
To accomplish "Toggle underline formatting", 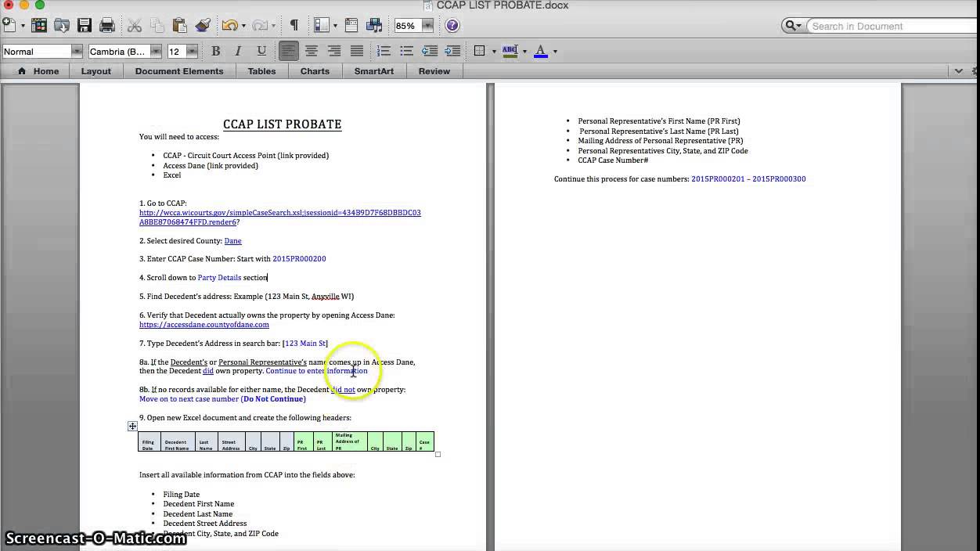I will [x=261, y=51].
